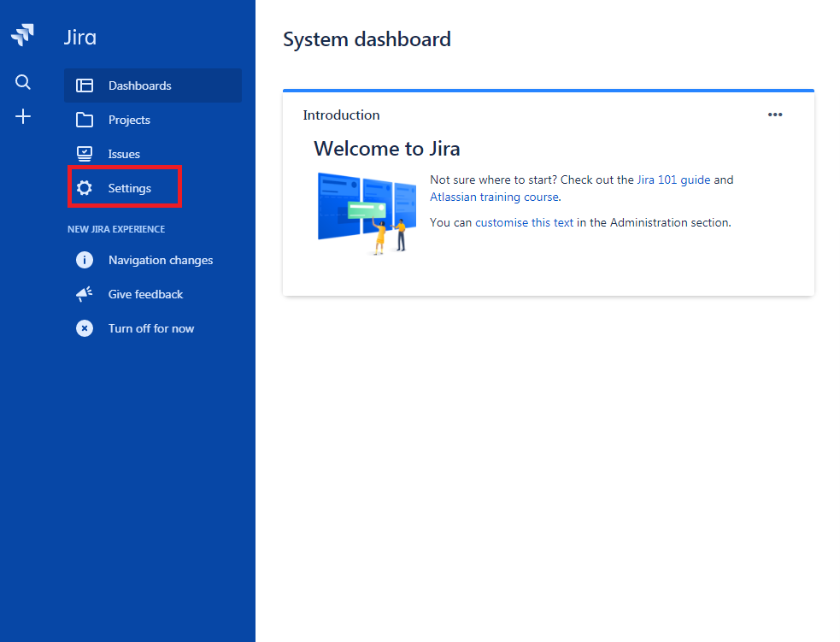Open Projects from the sidebar
The height and width of the screenshot is (642, 840).
(153, 120)
